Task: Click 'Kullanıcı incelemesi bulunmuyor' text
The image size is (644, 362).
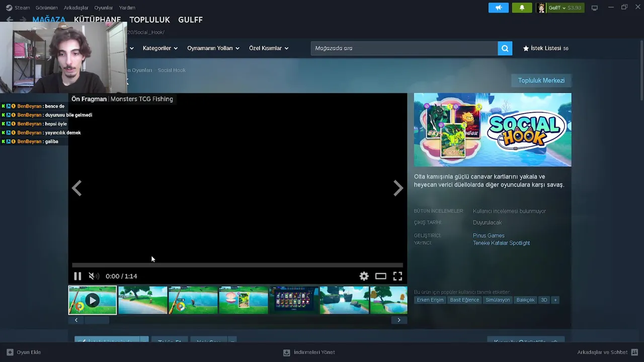Action: click(509, 211)
